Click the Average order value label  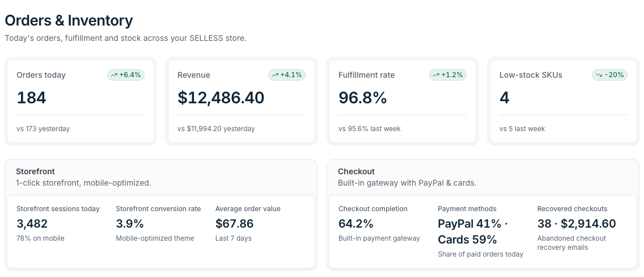coord(248,209)
